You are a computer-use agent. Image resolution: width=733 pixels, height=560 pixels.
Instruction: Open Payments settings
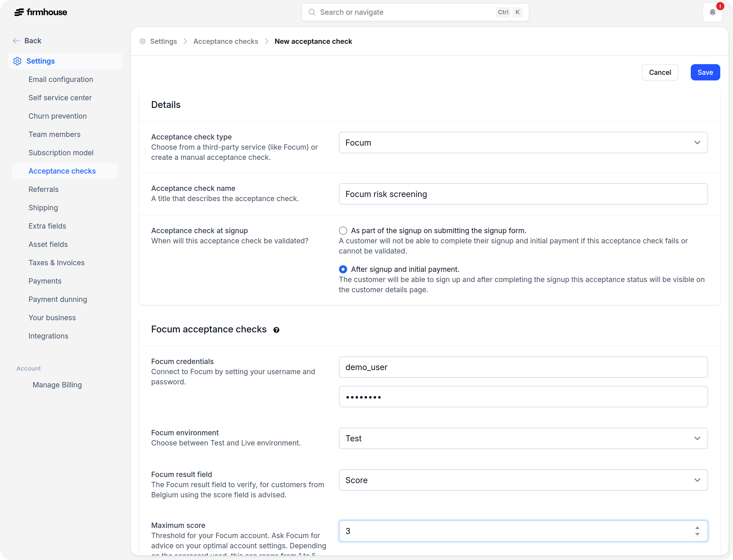pyautogui.click(x=45, y=281)
